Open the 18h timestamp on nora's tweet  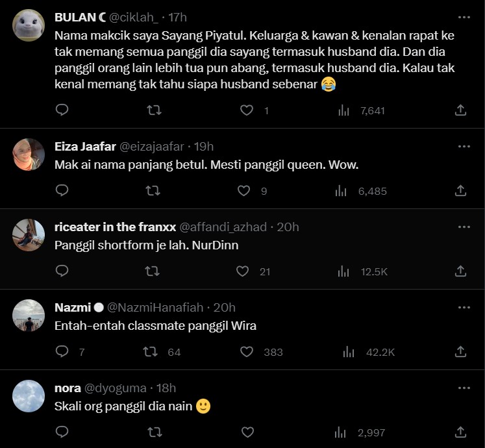tap(166, 388)
